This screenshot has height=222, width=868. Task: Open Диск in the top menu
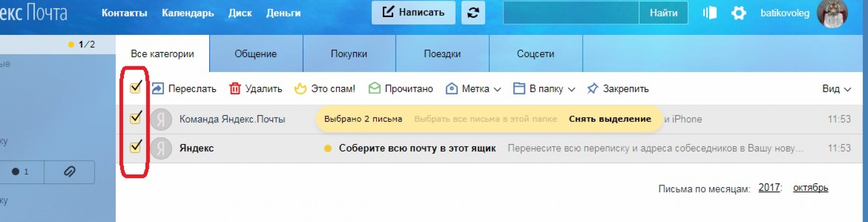[x=240, y=13]
